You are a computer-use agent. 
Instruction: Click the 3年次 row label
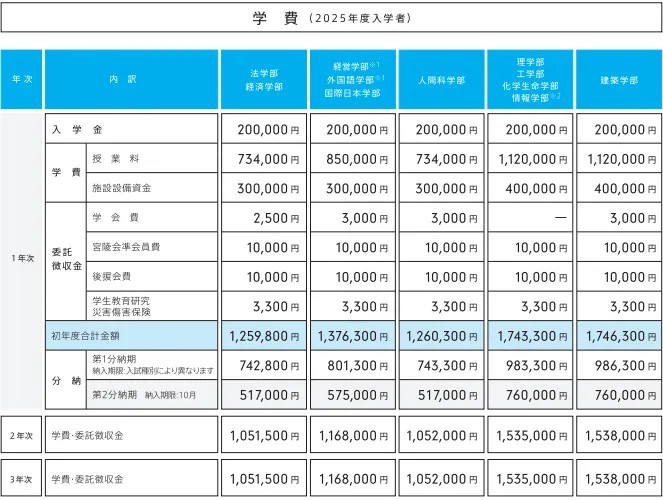tap(21, 479)
